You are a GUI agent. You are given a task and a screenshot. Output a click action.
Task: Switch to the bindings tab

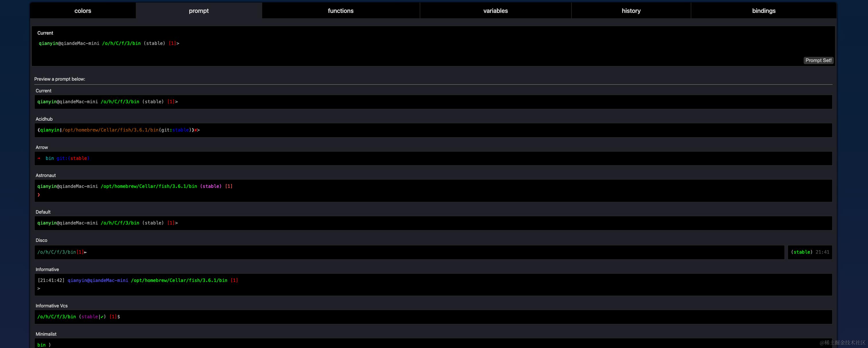(763, 11)
